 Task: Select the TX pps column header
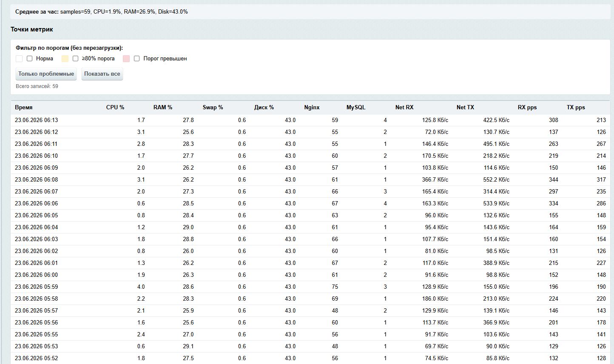pos(576,108)
